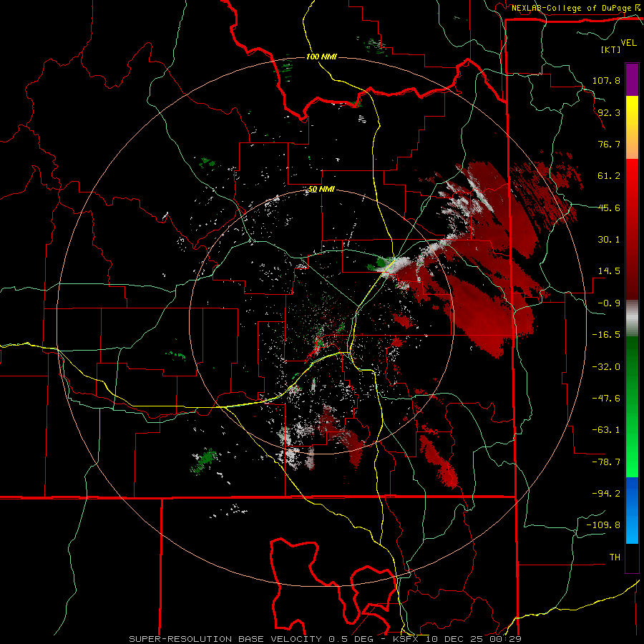
Task: Click the -109.8 legend value
Action: click(x=603, y=525)
